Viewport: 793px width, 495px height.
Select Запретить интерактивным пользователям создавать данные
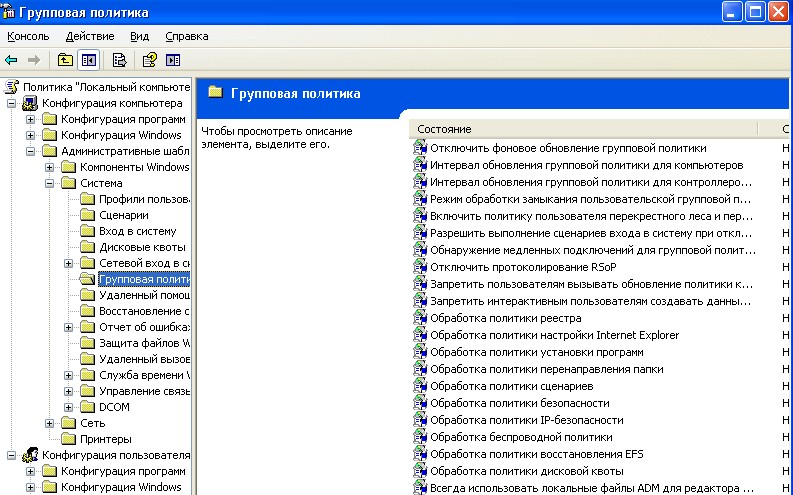(x=590, y=301)
